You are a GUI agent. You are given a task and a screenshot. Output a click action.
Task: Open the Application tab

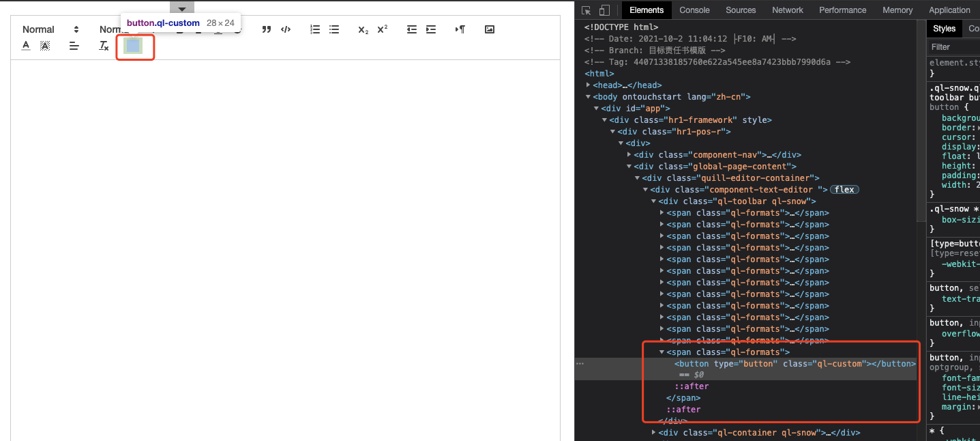(x=949, y=10)
